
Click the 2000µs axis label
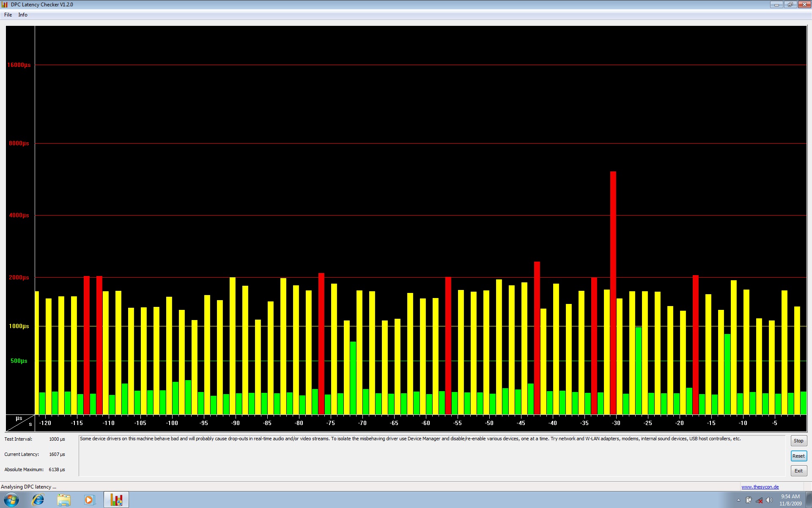point(19,277)
